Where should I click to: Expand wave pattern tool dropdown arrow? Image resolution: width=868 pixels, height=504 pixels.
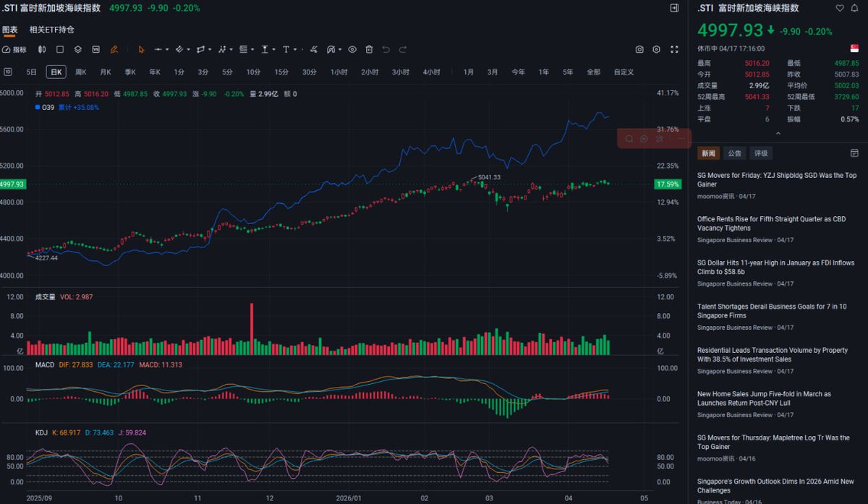(231, 50)
